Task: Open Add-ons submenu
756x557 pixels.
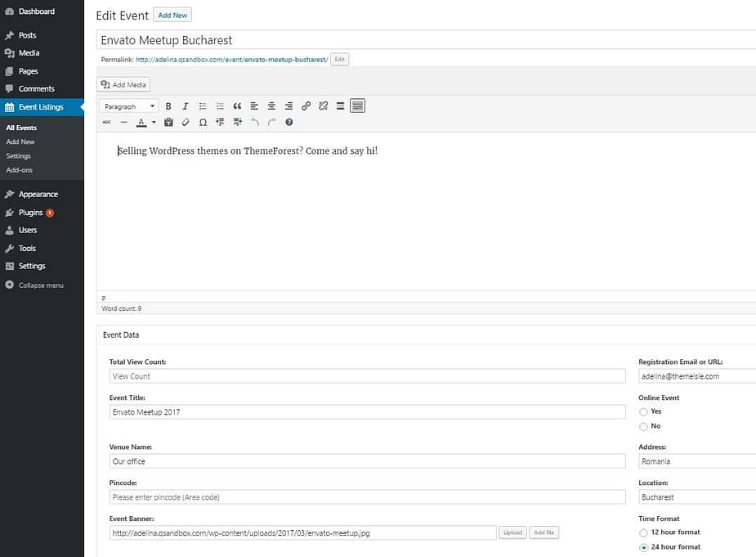Action: click(20, 170)
